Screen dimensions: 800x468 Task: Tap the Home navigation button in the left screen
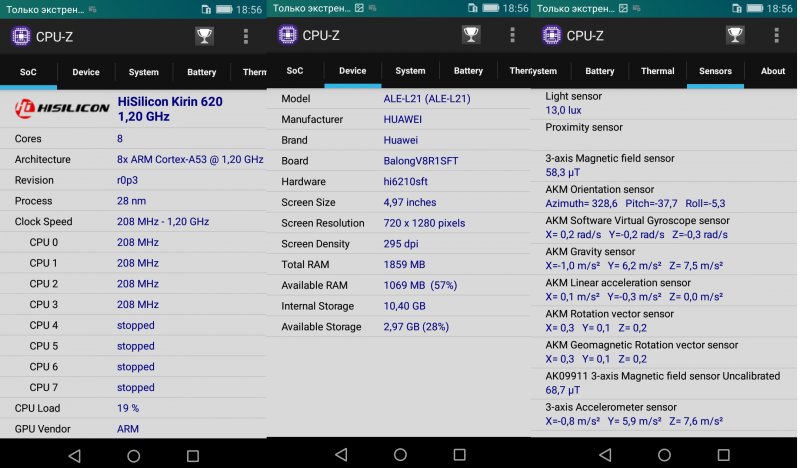134,456
